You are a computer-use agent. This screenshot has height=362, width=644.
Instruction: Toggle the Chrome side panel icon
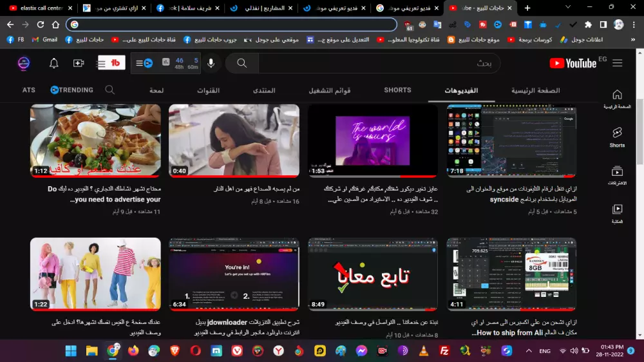click(x=603, y=24)
